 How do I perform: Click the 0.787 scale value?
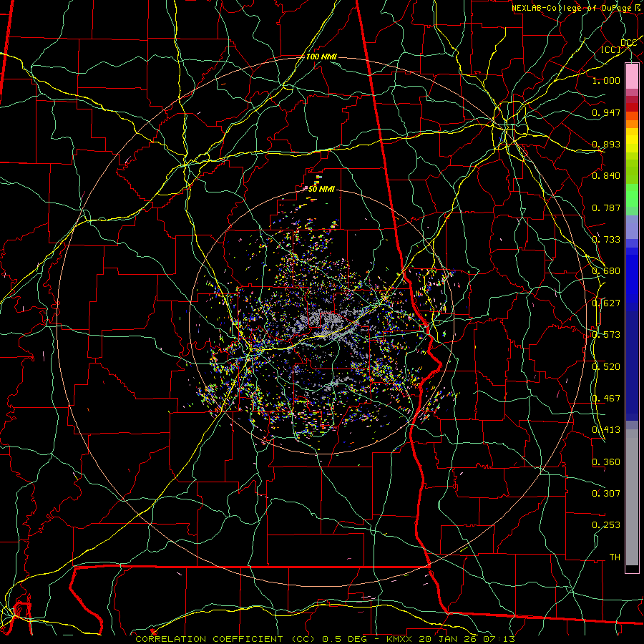click(x=606, y=208)
